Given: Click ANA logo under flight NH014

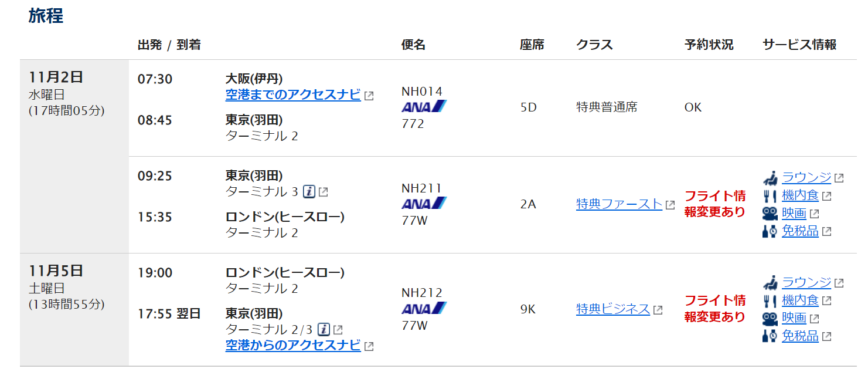Looking at the screenshot, I should tap(424, 107).
